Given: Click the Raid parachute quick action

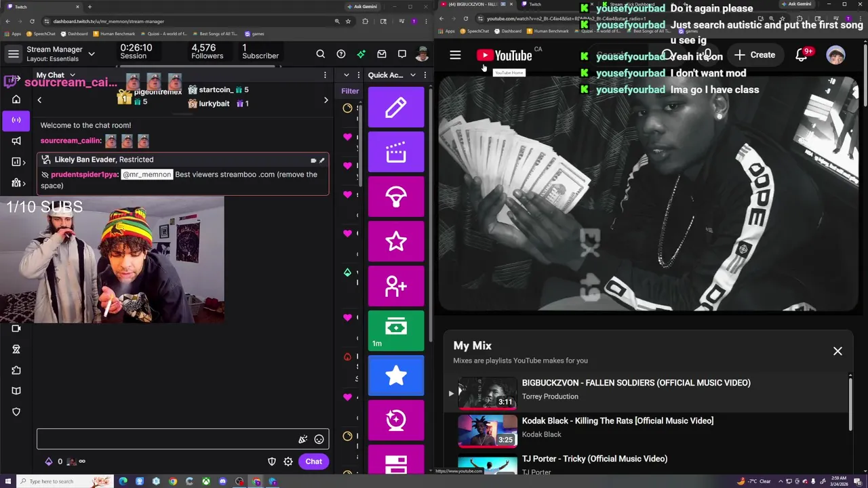Looking at the screenshot, I should tap(396, 197).
